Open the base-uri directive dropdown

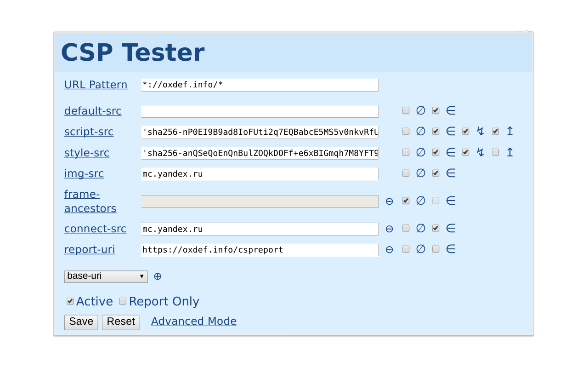[x=106, y=276]
